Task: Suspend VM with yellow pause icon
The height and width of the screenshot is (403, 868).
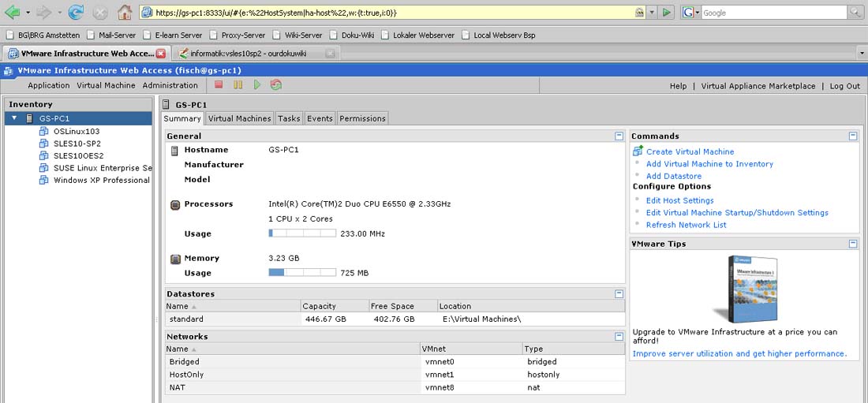Action: pos(238,84)
